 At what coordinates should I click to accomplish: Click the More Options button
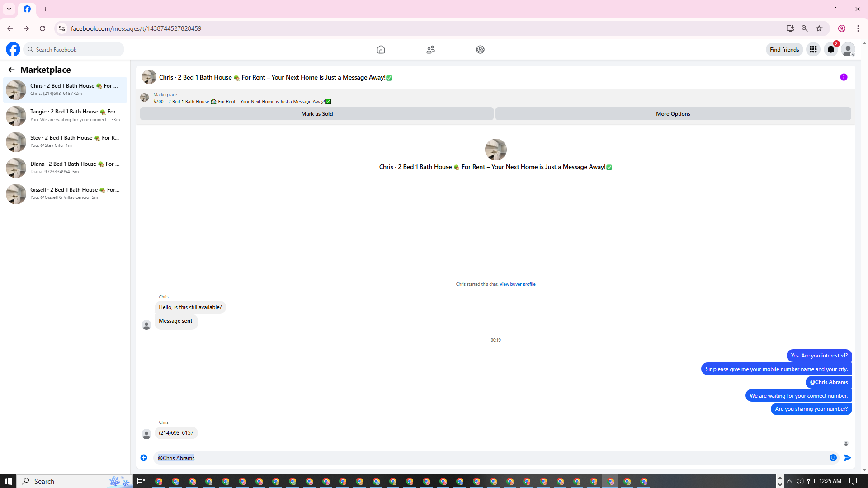coord(673,114)
